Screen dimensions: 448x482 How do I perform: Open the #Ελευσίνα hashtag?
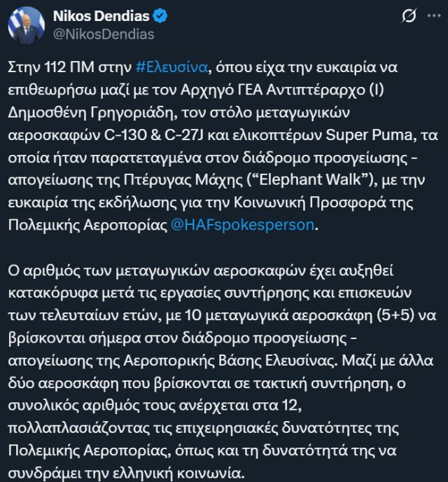(x=172, y=68)
